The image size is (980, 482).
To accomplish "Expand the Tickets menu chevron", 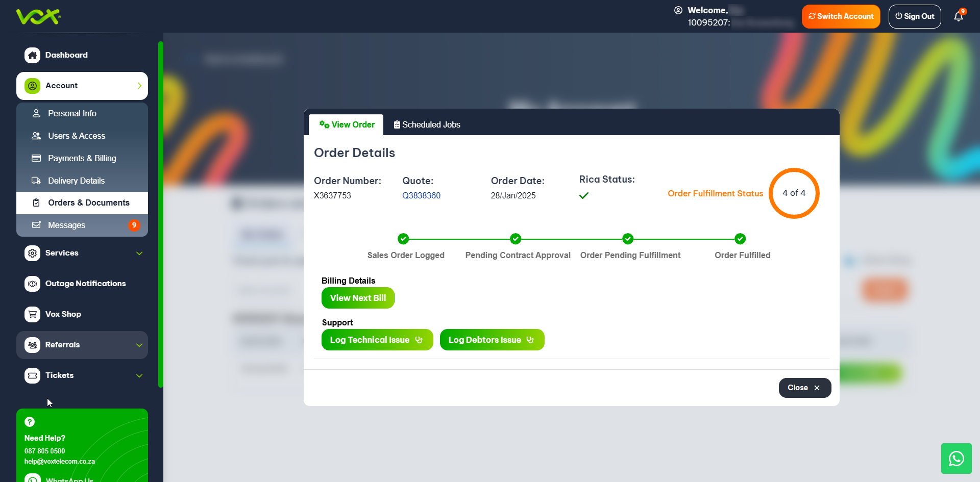I will pos(139,376).
